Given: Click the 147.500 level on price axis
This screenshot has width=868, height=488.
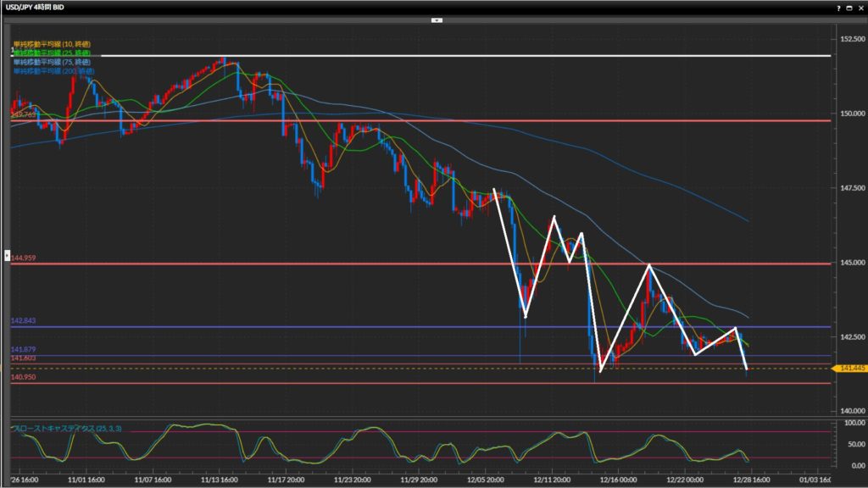Looking at the screenshot, I should tap(848, 187).
